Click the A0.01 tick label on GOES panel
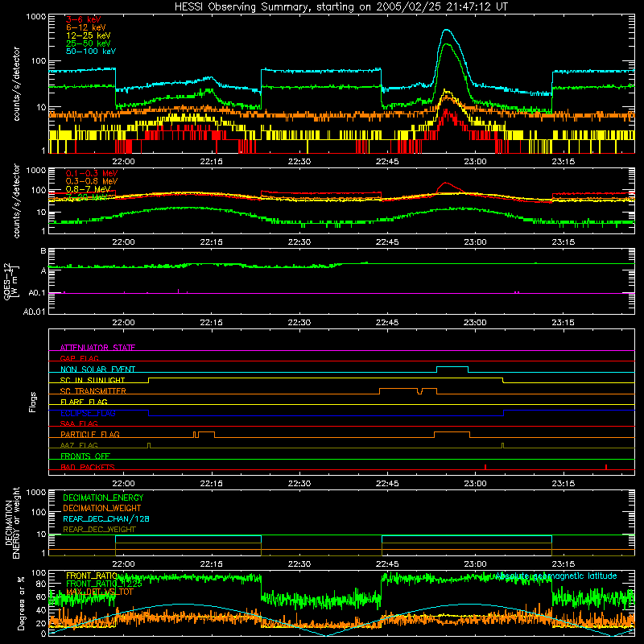644x644 pixels. [x=34, y=312]
